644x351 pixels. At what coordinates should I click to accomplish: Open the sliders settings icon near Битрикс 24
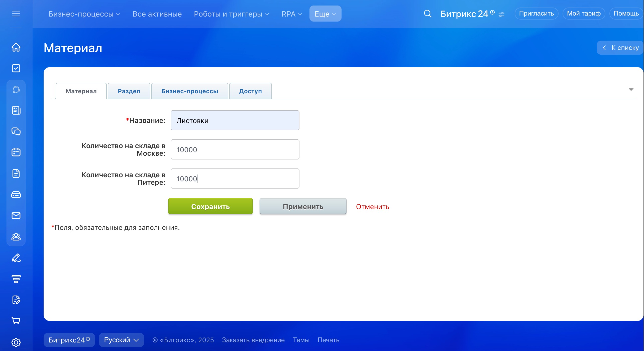(x=501, y=15)
